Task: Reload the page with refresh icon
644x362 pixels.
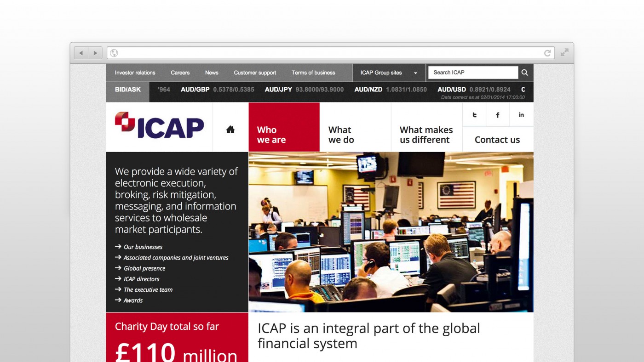Action: click(547, 53)
